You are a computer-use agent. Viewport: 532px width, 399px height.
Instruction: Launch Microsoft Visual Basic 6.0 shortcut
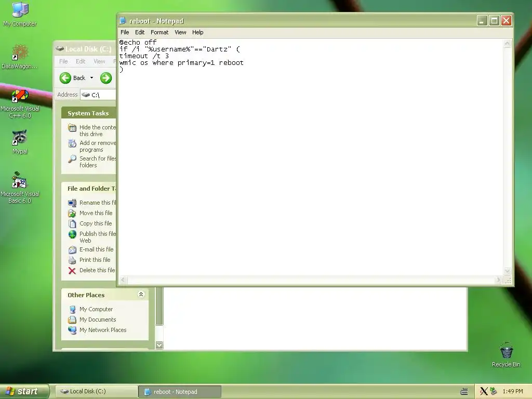tap(20, 188)
